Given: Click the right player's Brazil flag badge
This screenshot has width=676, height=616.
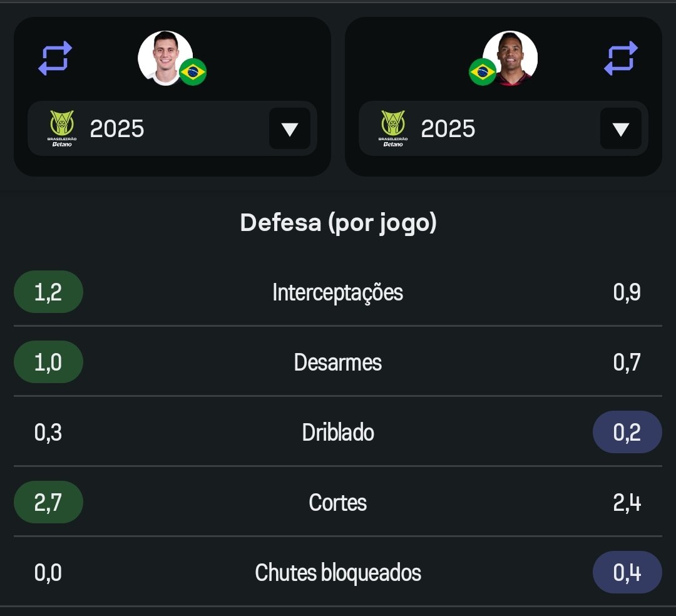Looking at the screenshot, I should 482,73.
